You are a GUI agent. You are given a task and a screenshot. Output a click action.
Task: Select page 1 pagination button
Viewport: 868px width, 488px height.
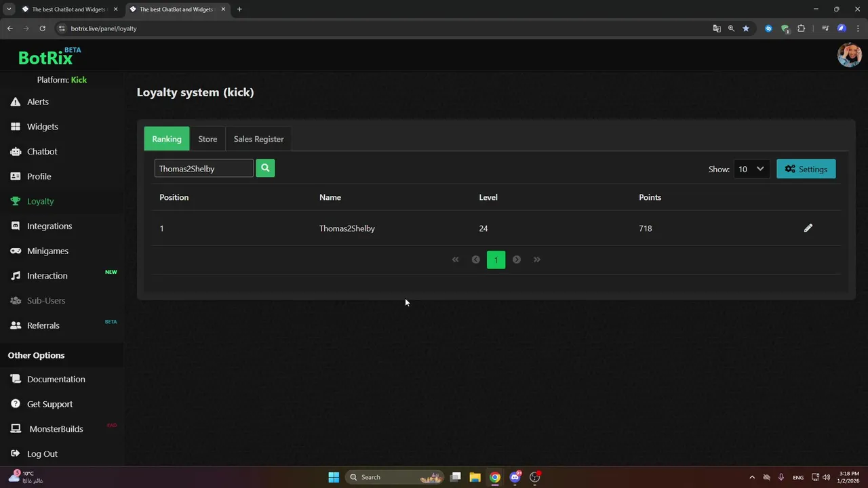pyautogui.click(x=496, y=260)
